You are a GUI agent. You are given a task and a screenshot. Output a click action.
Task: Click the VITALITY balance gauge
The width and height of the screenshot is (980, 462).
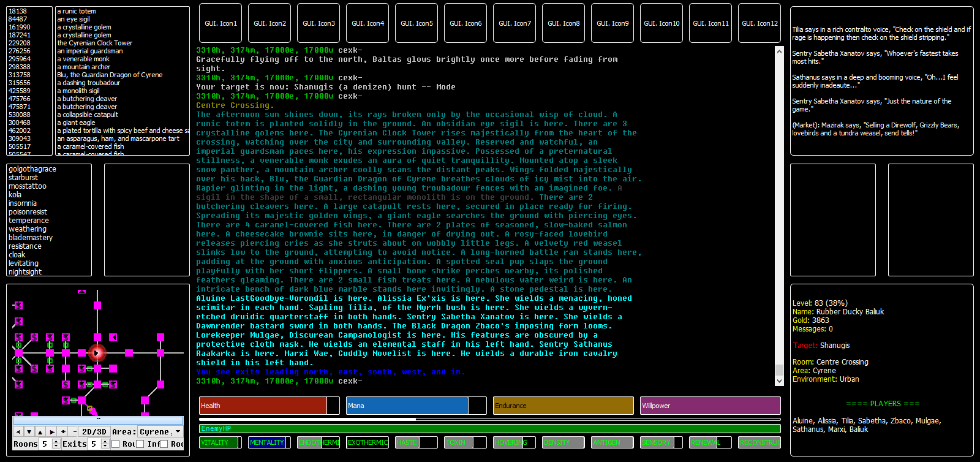coord(221,442)
